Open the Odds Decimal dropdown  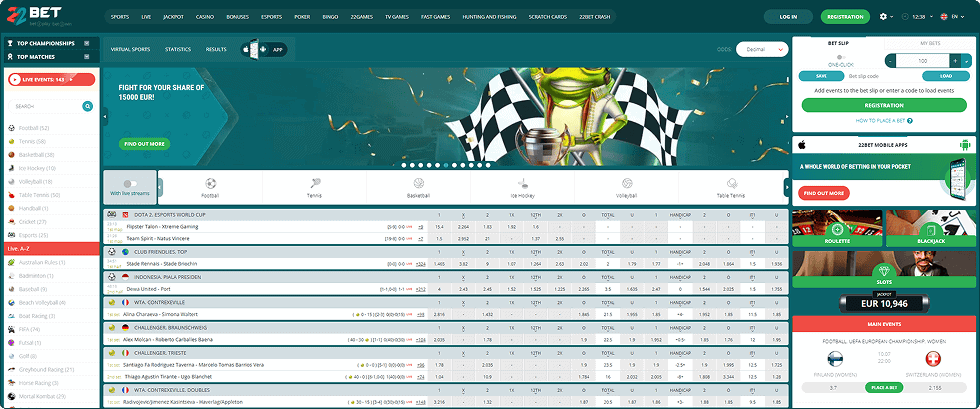(762, 49)
